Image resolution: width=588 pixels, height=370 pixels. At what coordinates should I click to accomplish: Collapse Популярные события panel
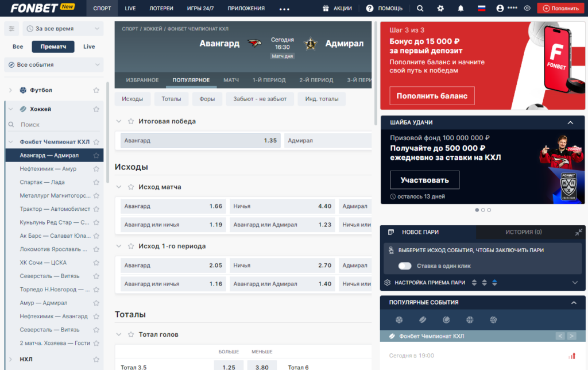(x=574, y=302)
